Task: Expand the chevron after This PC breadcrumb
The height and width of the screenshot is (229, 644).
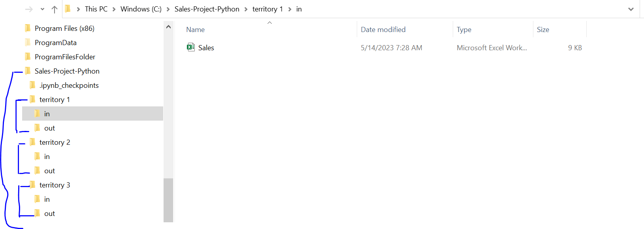Action: tap(114, 9)
